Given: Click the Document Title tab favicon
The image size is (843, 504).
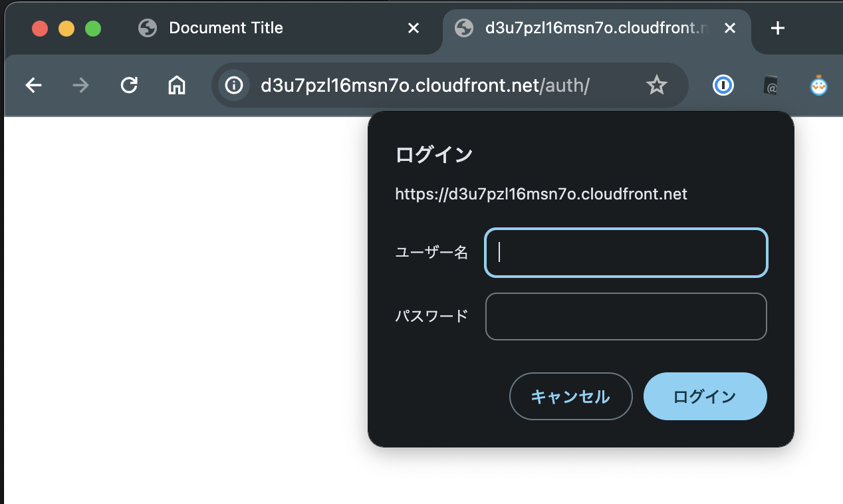Looking at the screenshot, I should click(x=147, y=28).
